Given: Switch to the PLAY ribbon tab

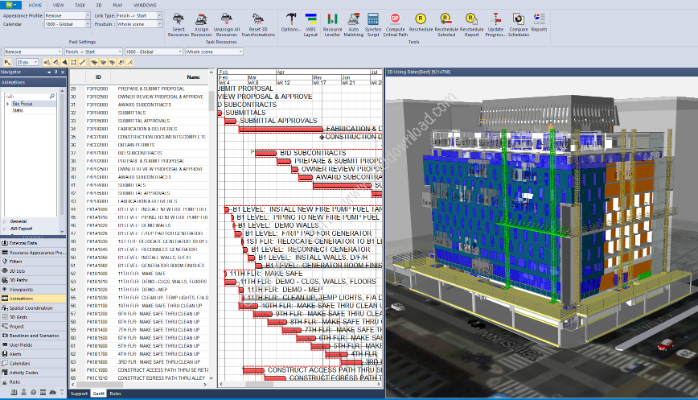Looking at the screenshot, I should pos(118,5).
